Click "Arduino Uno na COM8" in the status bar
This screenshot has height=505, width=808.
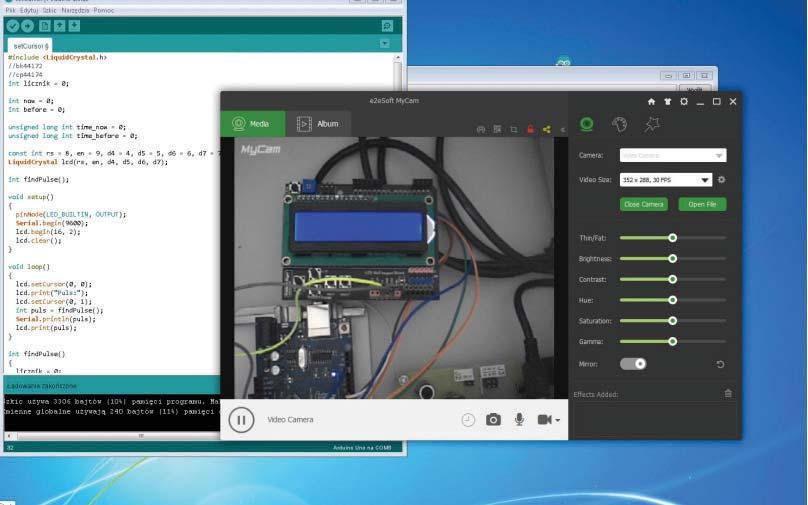click(362, 447)
